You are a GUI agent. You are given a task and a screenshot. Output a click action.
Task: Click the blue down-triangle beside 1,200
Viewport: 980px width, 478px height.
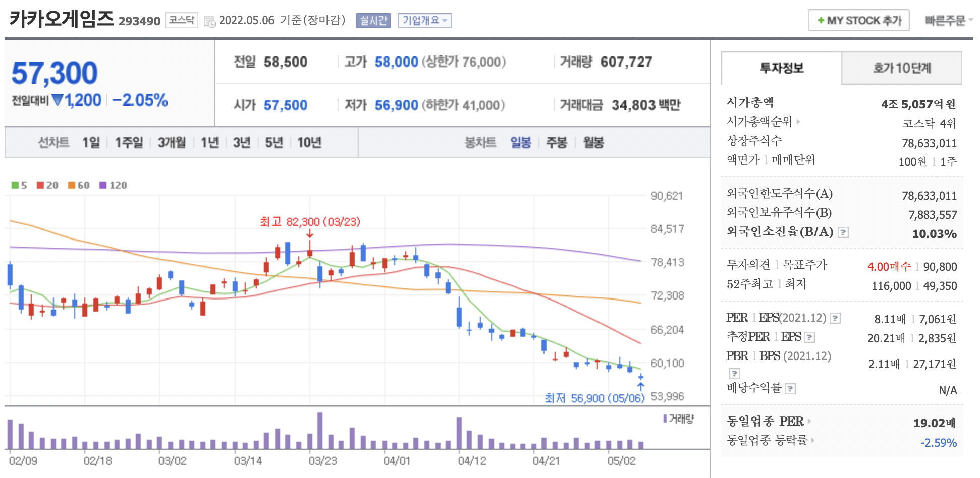coord(57,100)
